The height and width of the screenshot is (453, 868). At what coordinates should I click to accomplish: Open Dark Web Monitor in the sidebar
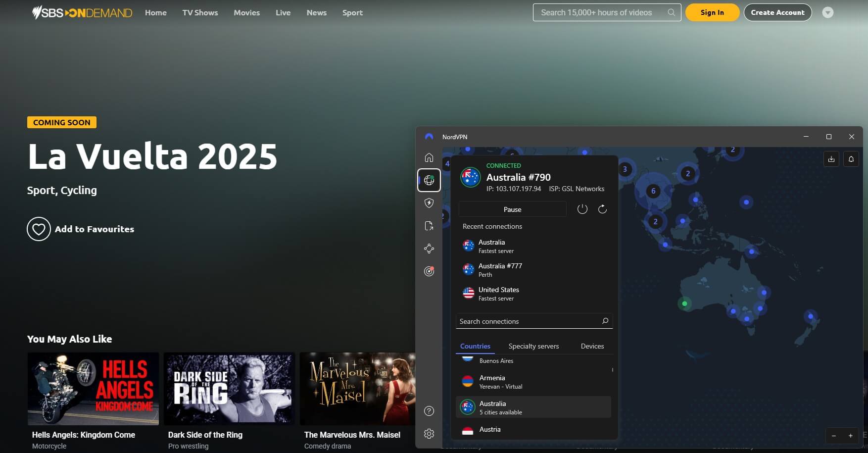tap(429, 271)
